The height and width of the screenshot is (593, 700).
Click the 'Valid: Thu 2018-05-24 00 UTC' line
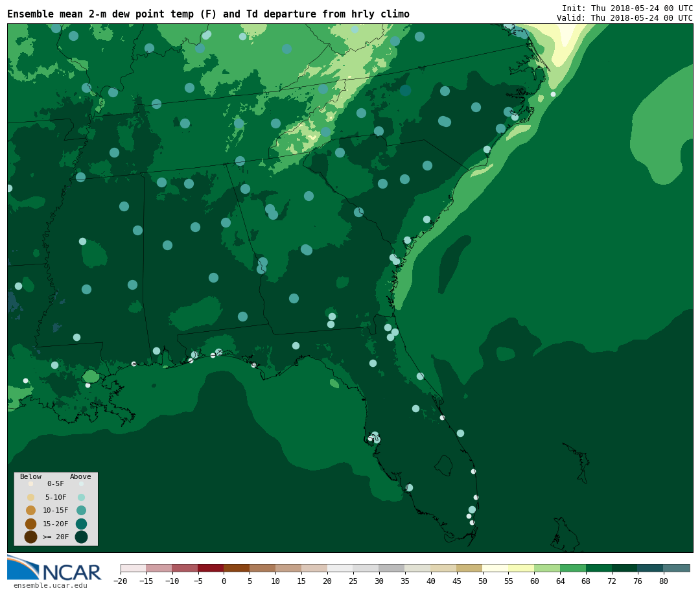click(x=625, y=18)
